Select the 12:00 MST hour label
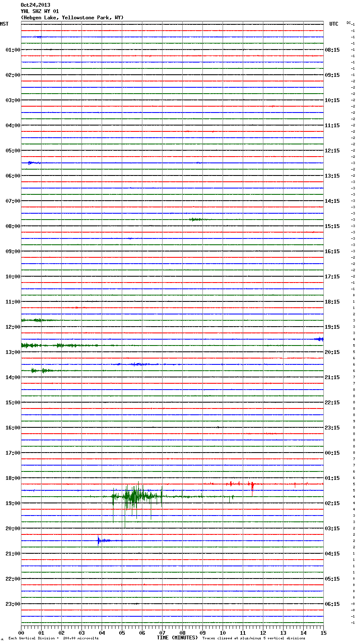 click(13, 327)
